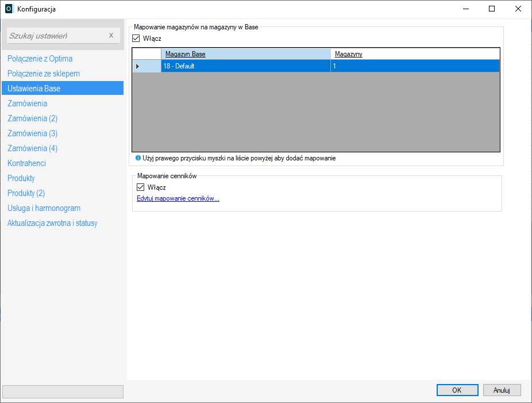Viewport: 532px width, 403px height.
Task: Open Połączenie z Optima settings
Action: point(40,59)
